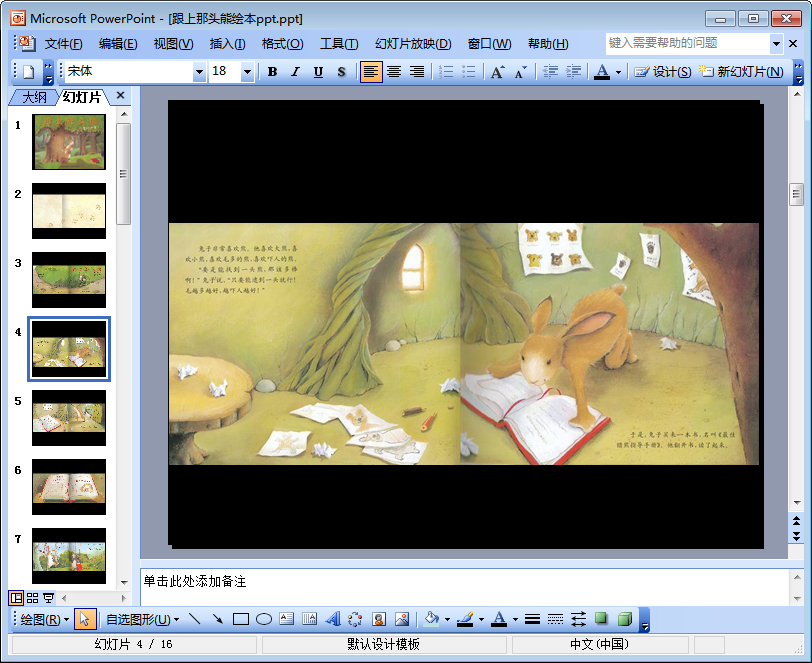
Task: Toggle numbered list
Action: pyautogui.click(x=446, y=72)
